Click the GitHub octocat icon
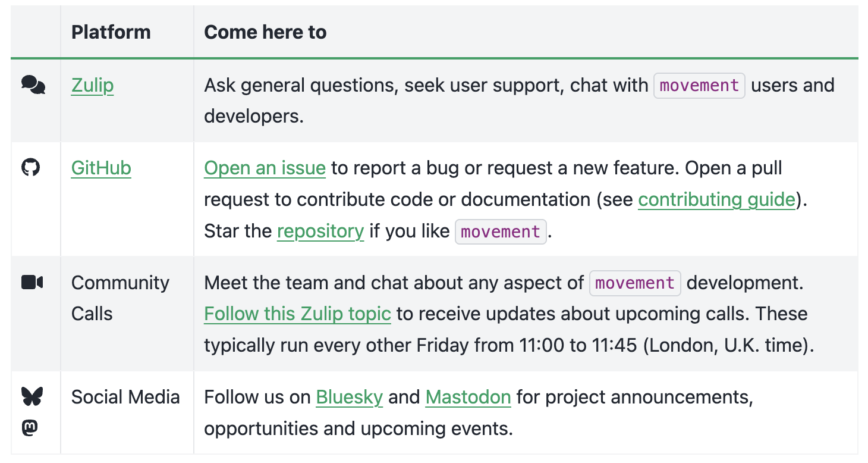 click(x=31, y=168)
